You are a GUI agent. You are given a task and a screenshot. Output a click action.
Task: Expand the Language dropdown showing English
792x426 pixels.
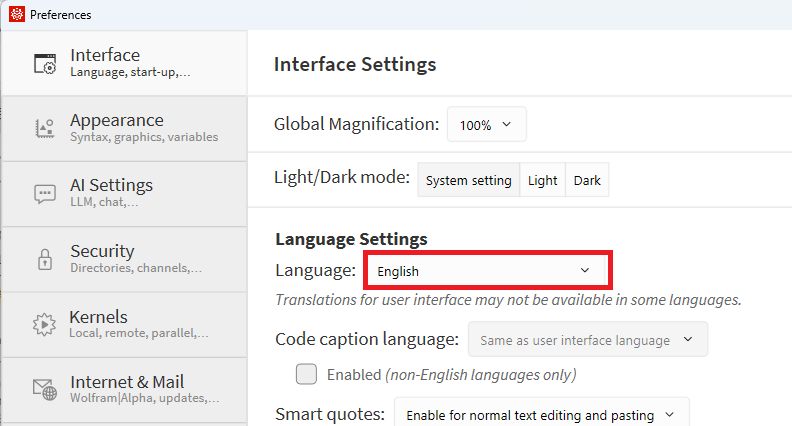coord(485,271)
